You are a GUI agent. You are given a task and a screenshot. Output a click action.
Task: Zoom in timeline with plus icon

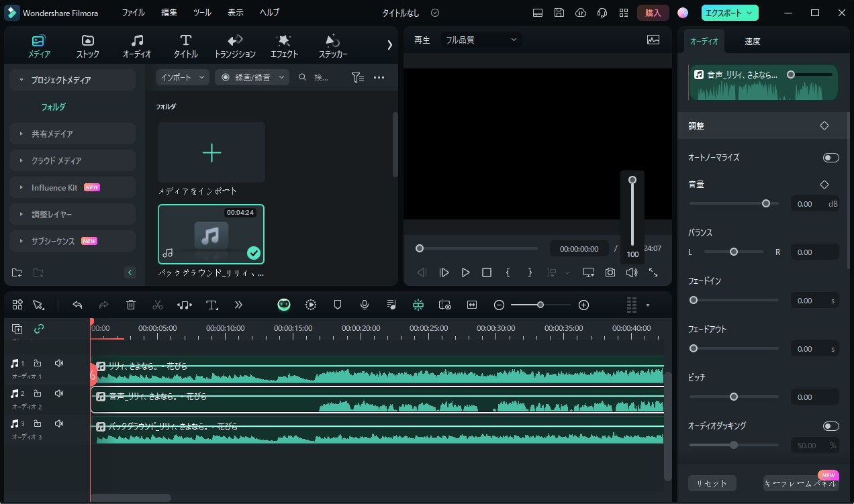click(583, 305)
